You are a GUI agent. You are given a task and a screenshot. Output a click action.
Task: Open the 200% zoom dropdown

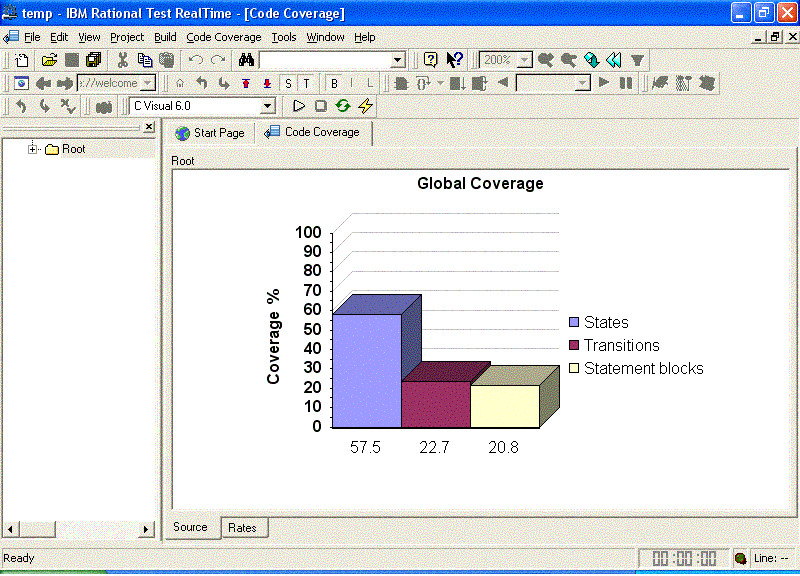pyautogui.click(x=525, y=60)
